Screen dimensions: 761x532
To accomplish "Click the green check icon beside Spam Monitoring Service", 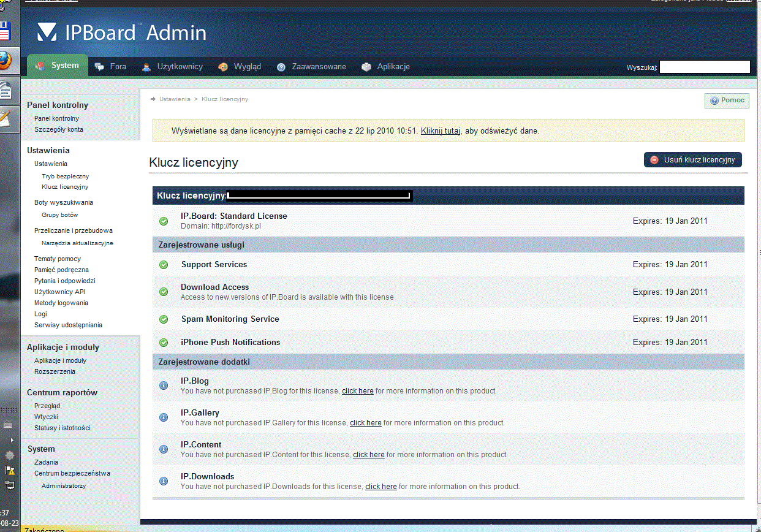I will [164, 319].
